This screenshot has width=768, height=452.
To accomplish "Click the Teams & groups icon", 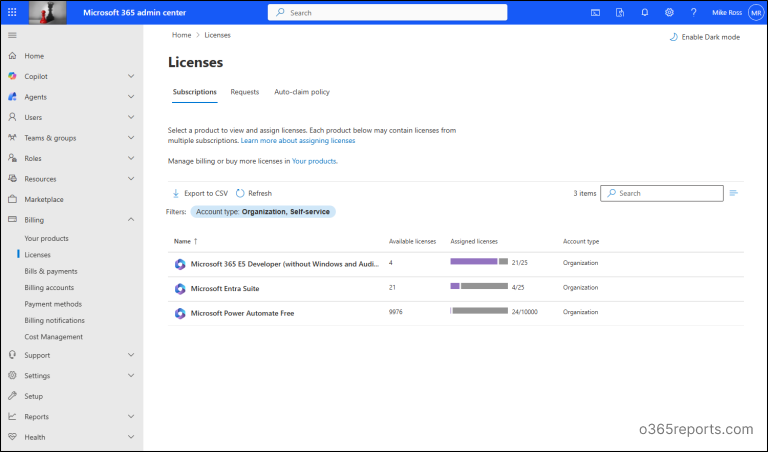I will tap(12, 138).
